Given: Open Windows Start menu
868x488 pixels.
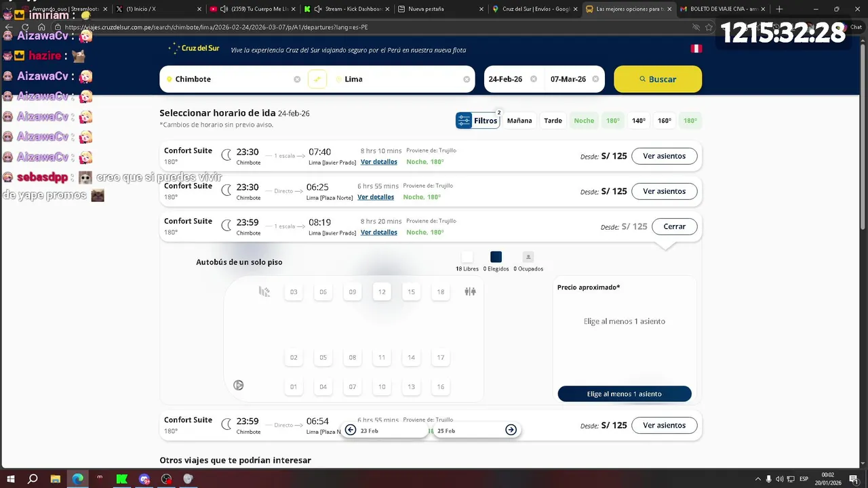Looking at the screenshot, I should (x=9, y=479).
